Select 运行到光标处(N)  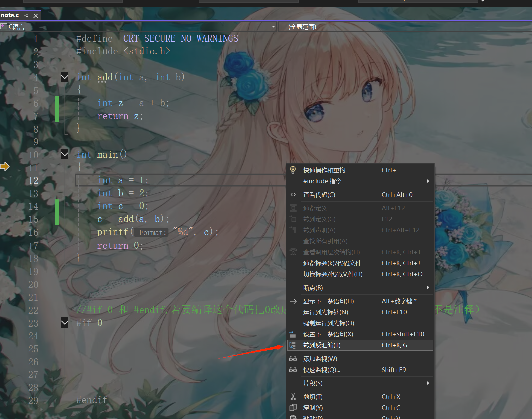360,312
